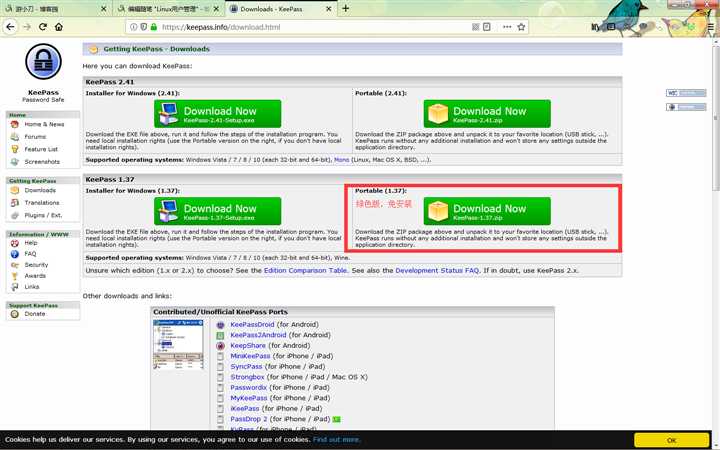
Task: Open Plugins / Ext. sidebar link
Action: coord(43,215)
